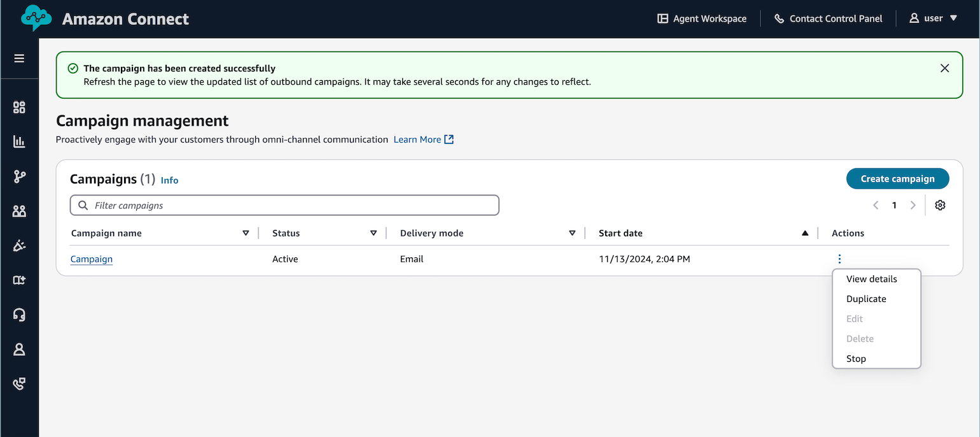This screenshot has width=980, height=437.
Task: Open phone channels sidebar icon
Action: [x=19, y=383]
